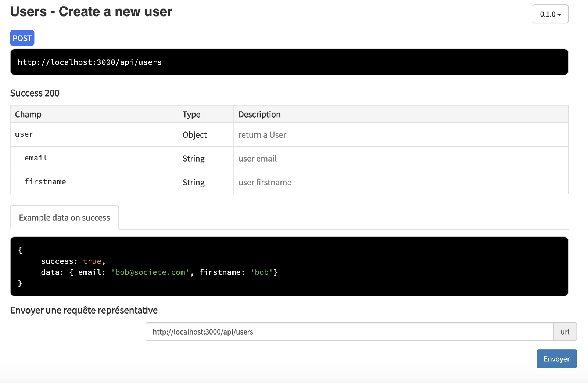
Task: Send the request with Envoyer button
Action: coord(556,359)
